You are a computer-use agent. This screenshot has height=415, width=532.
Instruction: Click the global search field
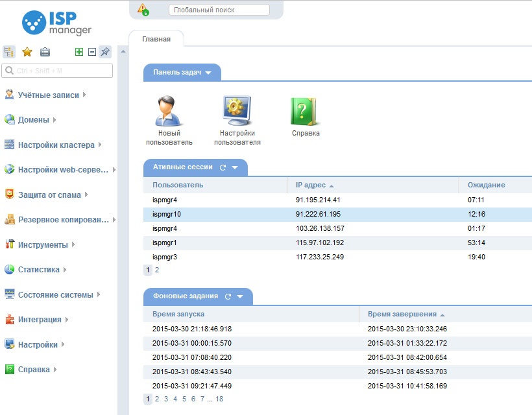coord(219,10)
